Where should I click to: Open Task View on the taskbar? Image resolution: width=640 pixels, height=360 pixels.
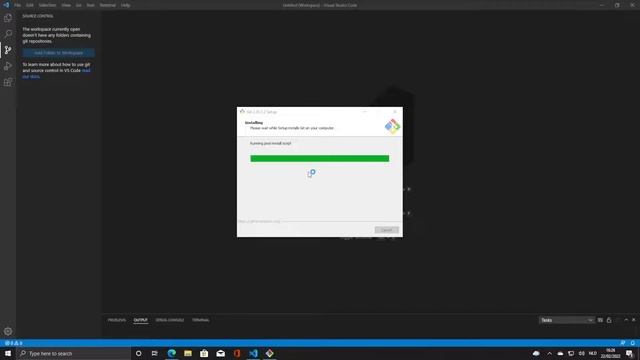tap(154, 353)
